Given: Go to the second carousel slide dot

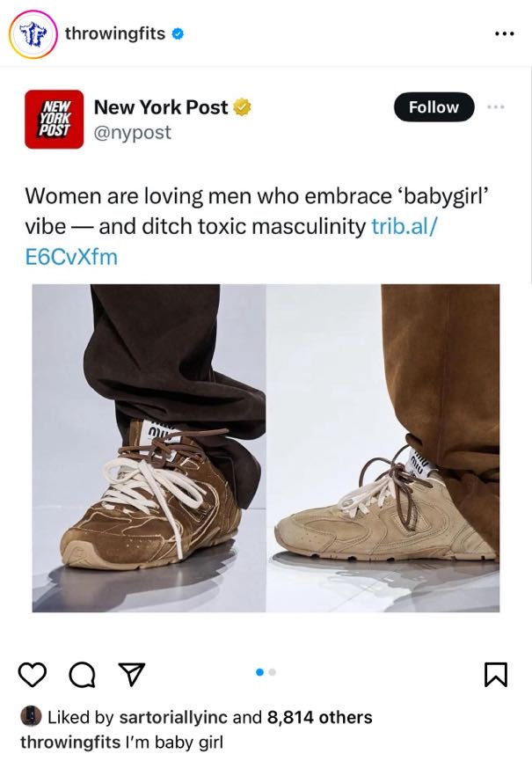Looking at the screenshot, I should coord(272,672).
